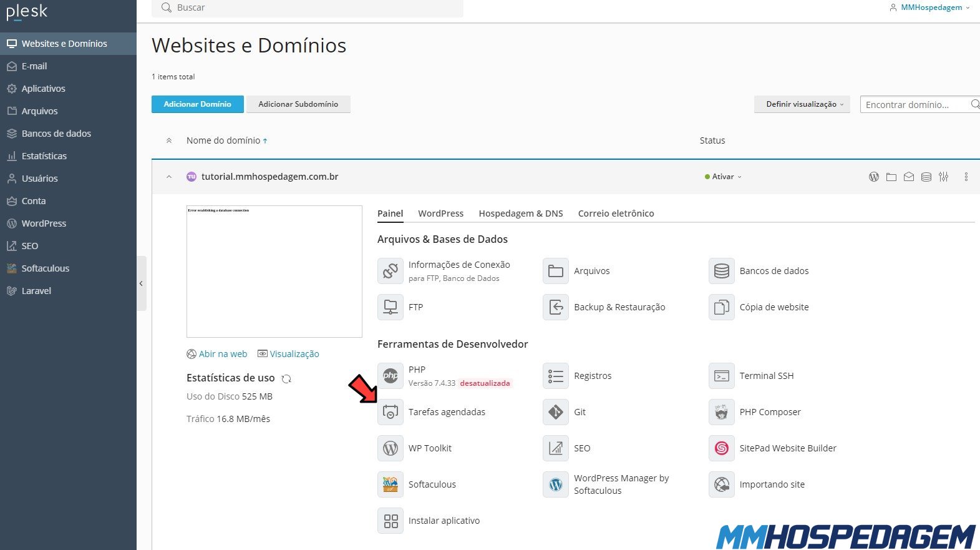This screenshot has height=550, width=980.
Task: Open Laravel in sidebar
Action: [x=68, y=291]
